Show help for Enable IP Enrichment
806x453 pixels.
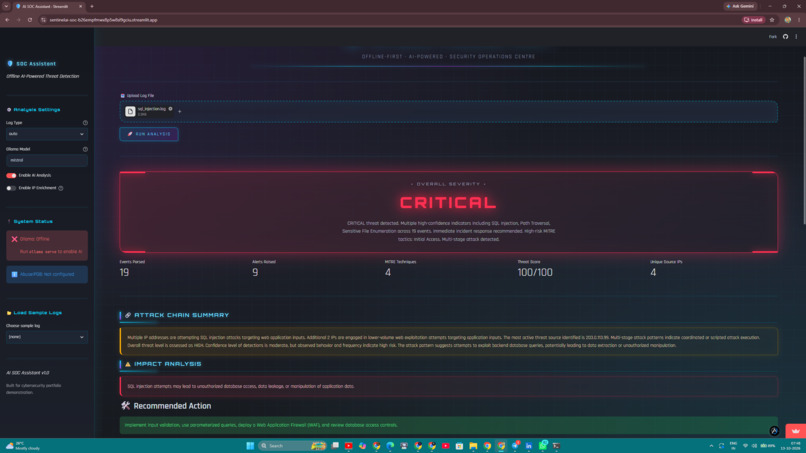tap(61, 188)
